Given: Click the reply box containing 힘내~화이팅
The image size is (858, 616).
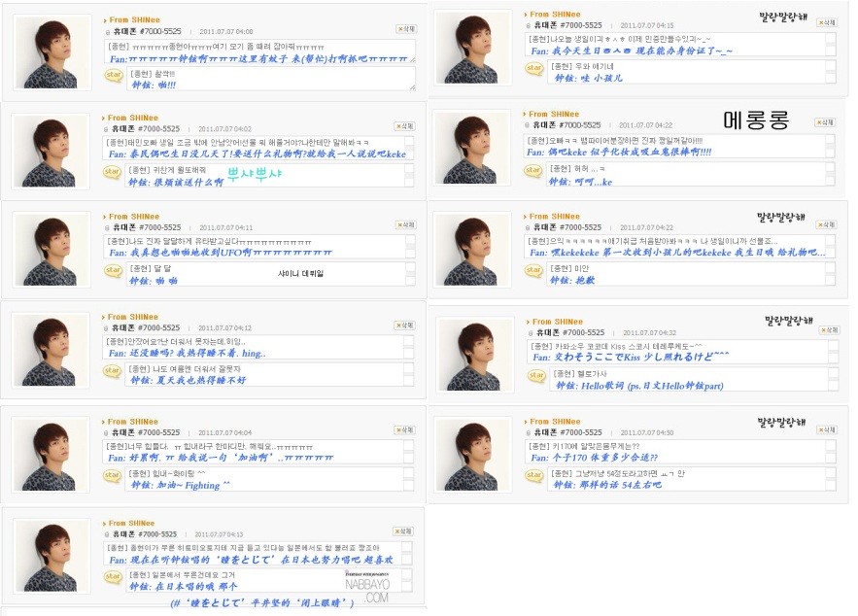Looking at the screenshot, I should tap(262, 479).
